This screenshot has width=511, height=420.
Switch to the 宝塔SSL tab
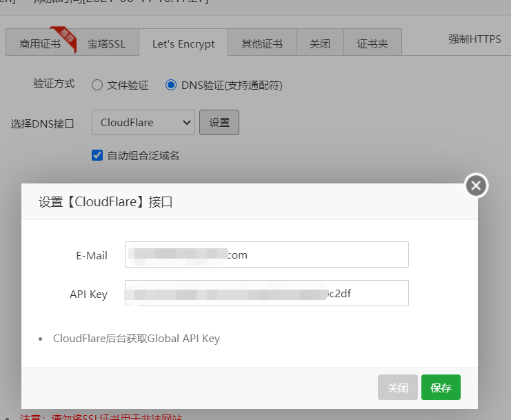pos(107,42)
